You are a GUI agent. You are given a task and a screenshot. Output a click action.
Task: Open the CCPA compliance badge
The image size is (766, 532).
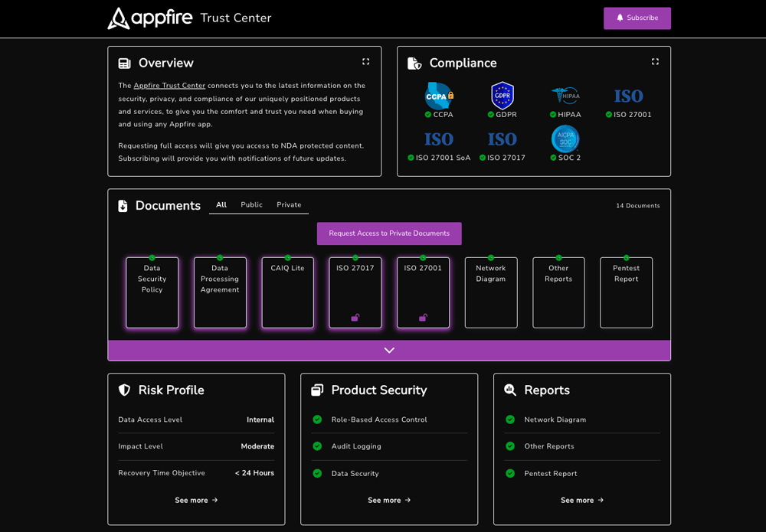point(439,96)
